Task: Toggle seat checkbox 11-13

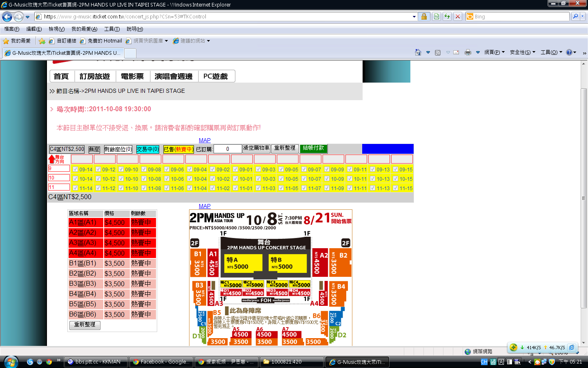Action: (x=372, y=188)
